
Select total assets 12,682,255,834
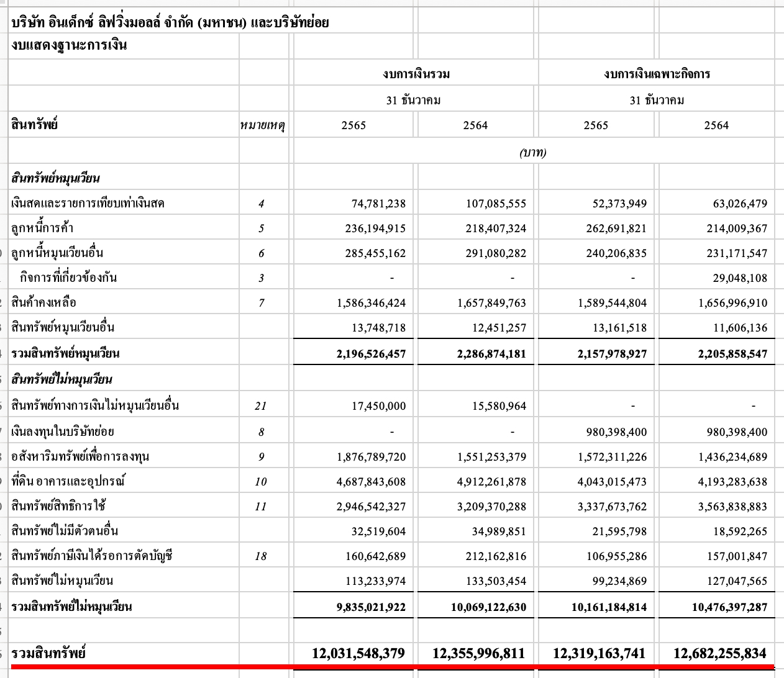(721, 653)
